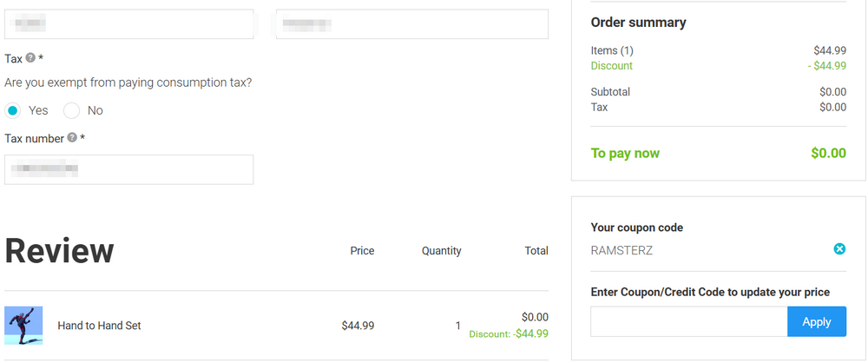
Task: Select No for tax exemption
Action: pyautogui.click(x=71, y=110)
